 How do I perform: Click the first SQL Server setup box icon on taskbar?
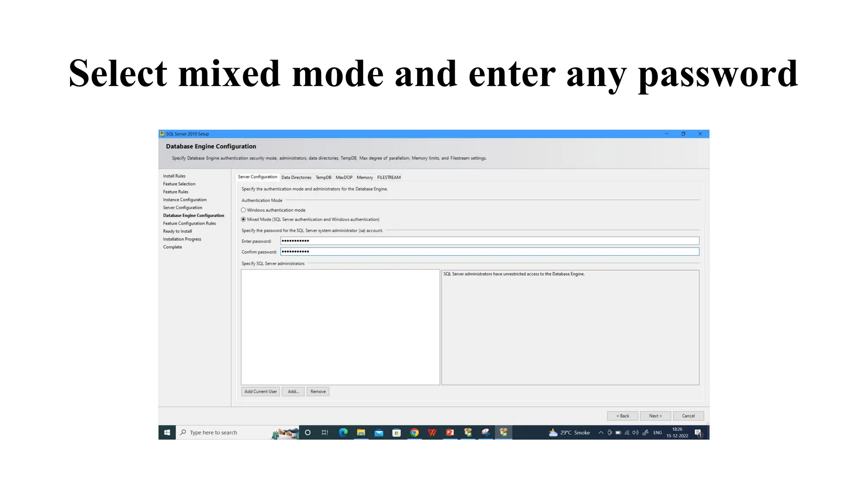pos(468,433)
